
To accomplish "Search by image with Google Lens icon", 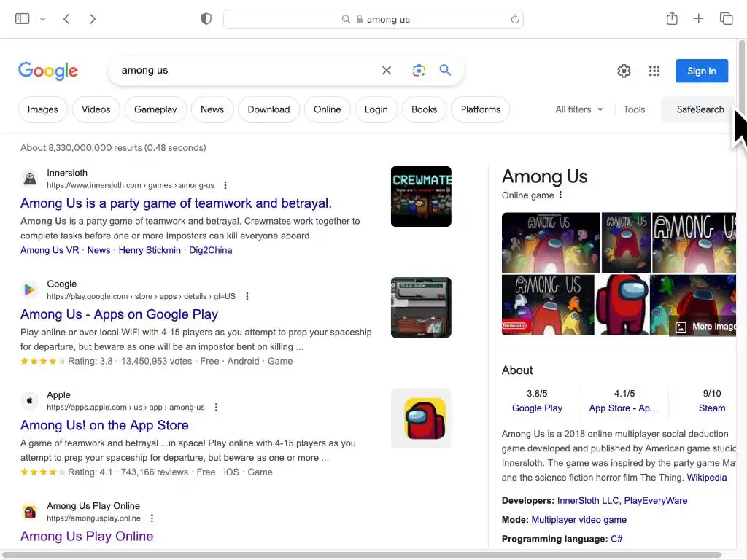I will click(x=419, y=71).
